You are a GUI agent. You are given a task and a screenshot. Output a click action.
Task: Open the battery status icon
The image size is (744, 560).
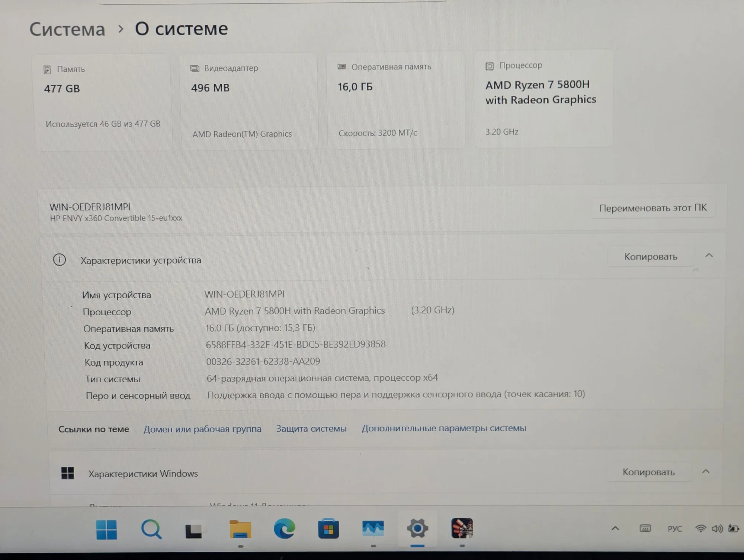pos(733,528)
